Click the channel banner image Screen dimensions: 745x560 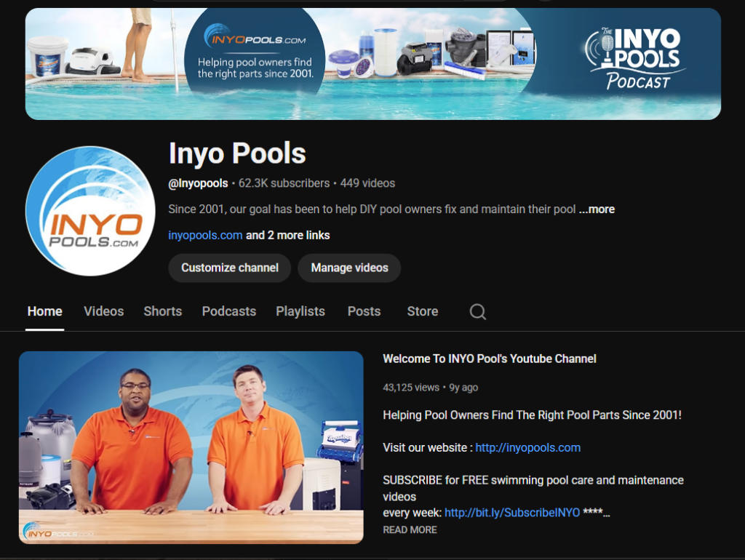pyautogui.click(x=373, y=64)
